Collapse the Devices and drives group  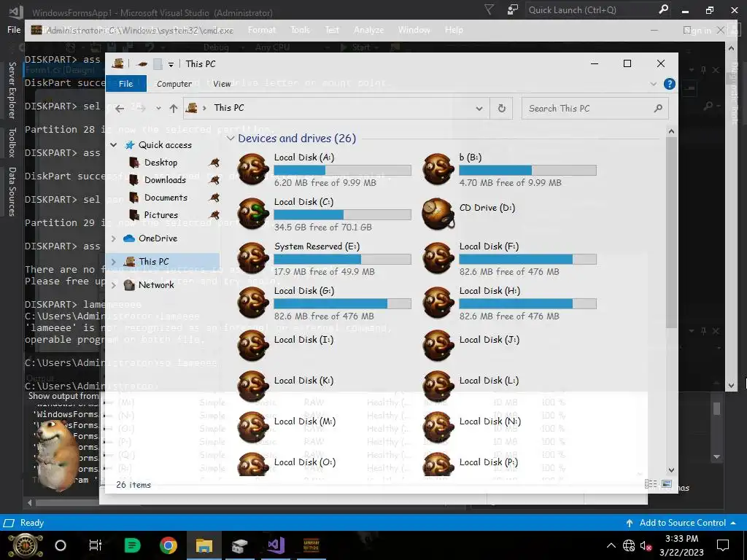pyautogui.click(x=231, y=138)
